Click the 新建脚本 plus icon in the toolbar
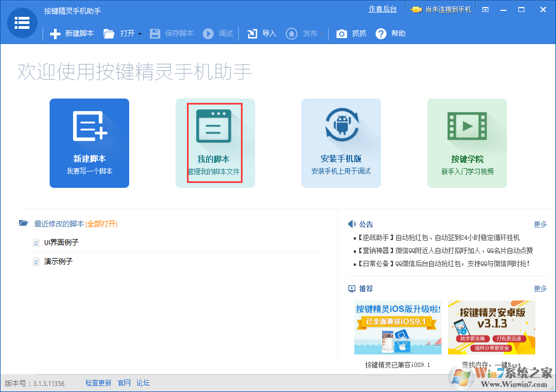Viewport: 556px width, 392px height. pos(55,33)
